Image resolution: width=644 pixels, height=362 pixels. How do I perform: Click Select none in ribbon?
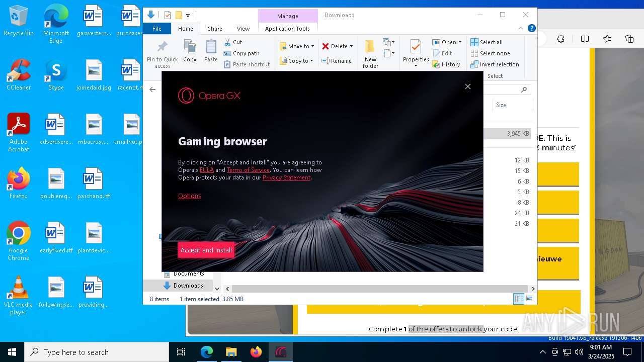[491, 53]
